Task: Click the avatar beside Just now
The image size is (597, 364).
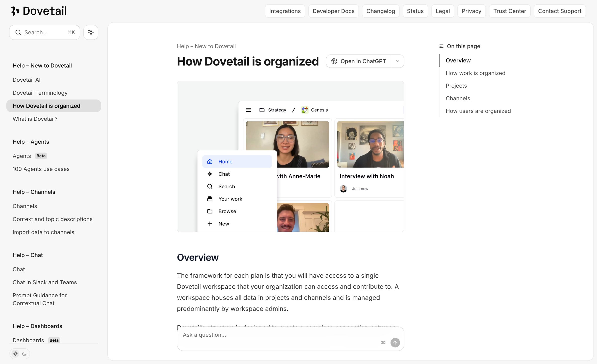Action: coord(343,189)
